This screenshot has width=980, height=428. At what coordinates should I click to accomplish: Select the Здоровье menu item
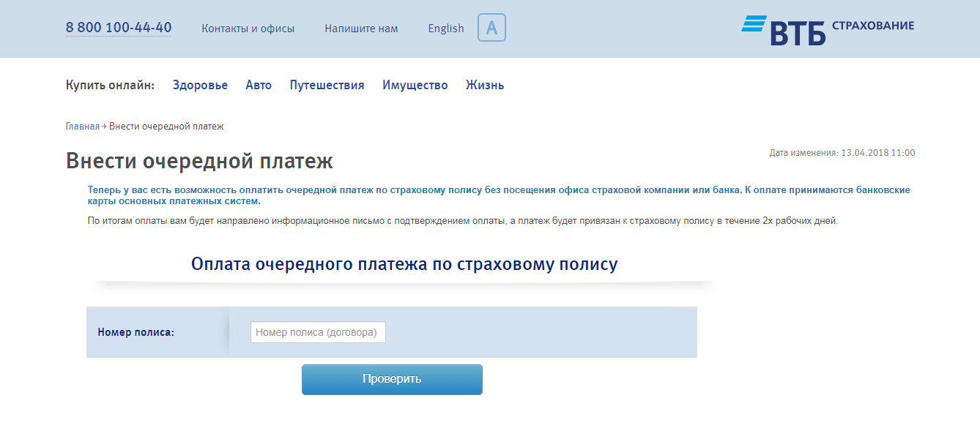click(x=200, y=85)
